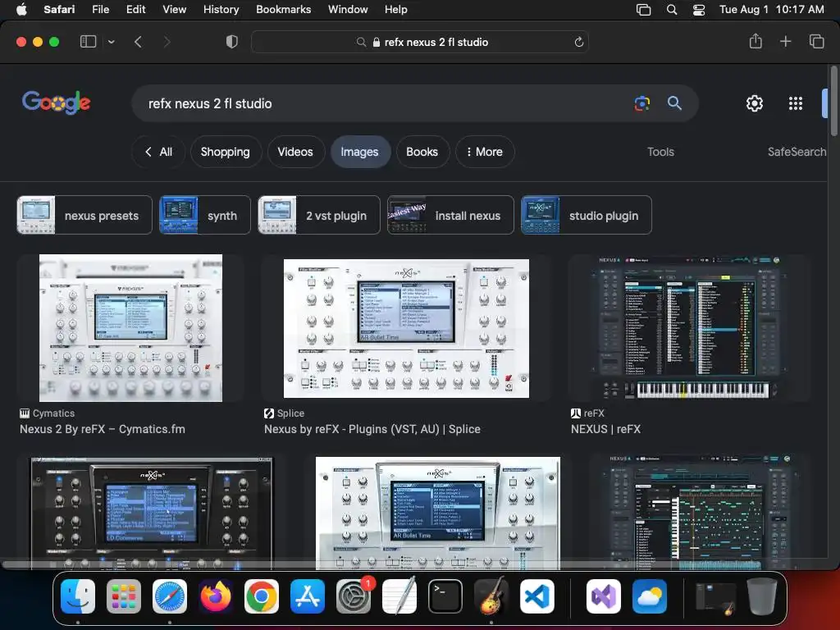The height and width of the screenshot is (630, 840).
Task: Search by image with Google Lens icon
Action: tap(642, 103)
